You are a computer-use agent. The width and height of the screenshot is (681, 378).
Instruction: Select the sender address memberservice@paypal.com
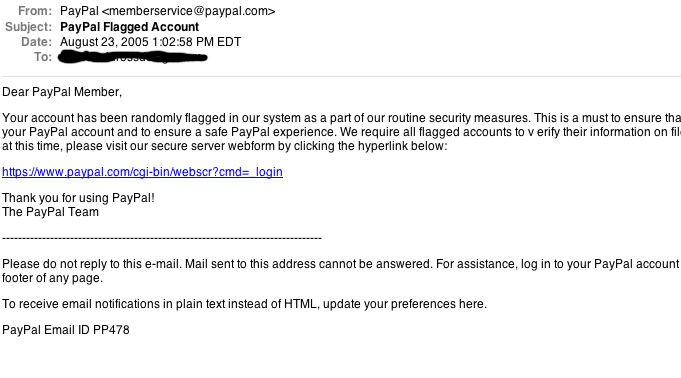[188, 11]
